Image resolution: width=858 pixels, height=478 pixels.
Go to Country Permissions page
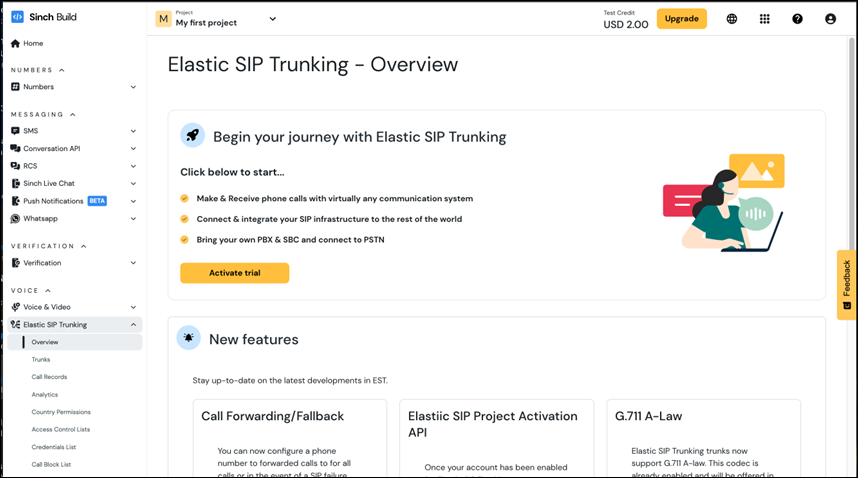coord(61,412)
